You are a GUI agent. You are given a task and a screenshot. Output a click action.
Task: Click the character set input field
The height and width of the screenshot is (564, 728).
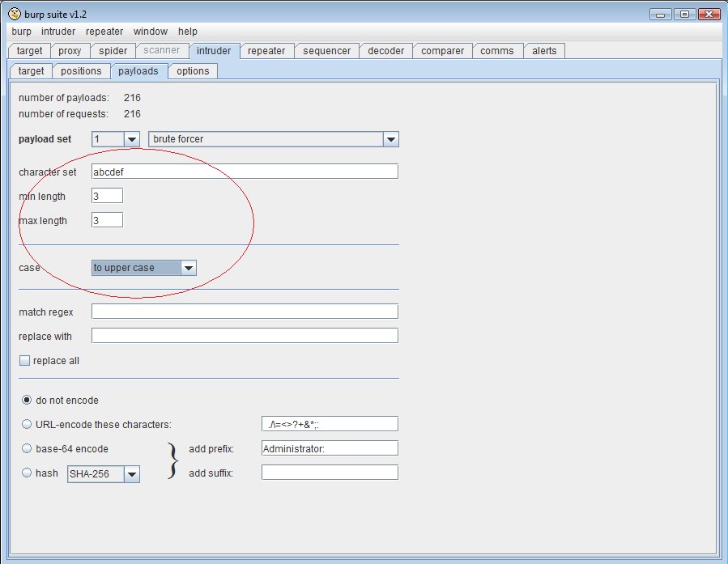tap(245, 172)
